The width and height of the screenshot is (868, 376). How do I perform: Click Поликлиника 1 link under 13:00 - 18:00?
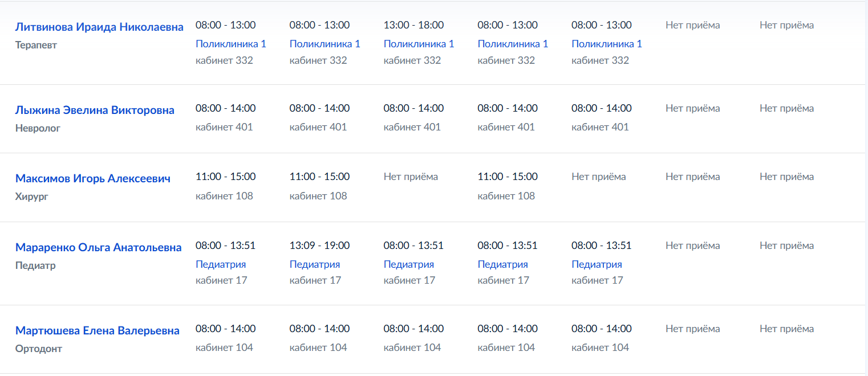point(419,44)
